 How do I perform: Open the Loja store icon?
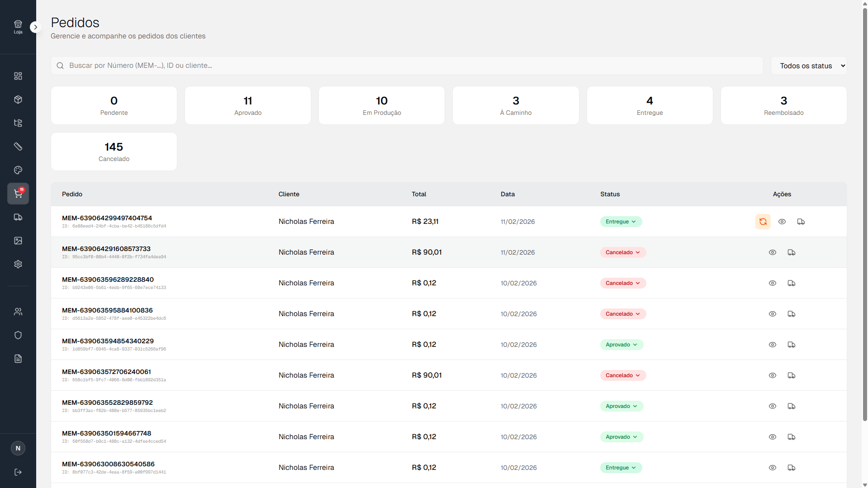[18, 27]
